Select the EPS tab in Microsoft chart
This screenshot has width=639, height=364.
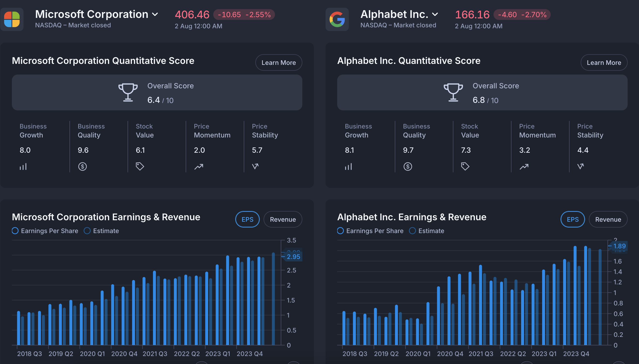(x=248, y=219)
